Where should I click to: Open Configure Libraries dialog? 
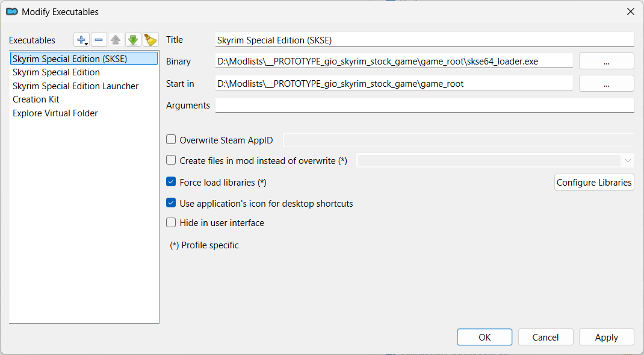point(594,182)
